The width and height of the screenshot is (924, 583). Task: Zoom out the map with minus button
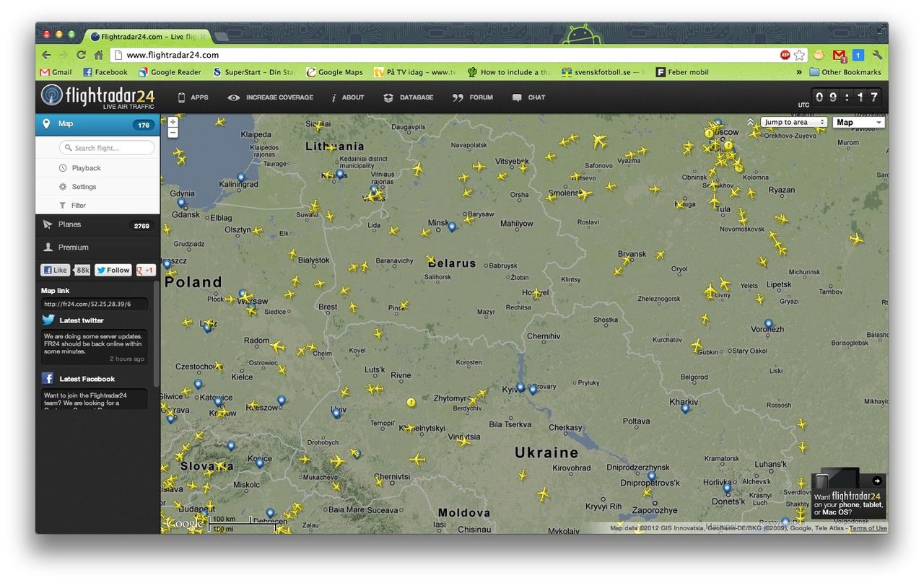[173, 133]
